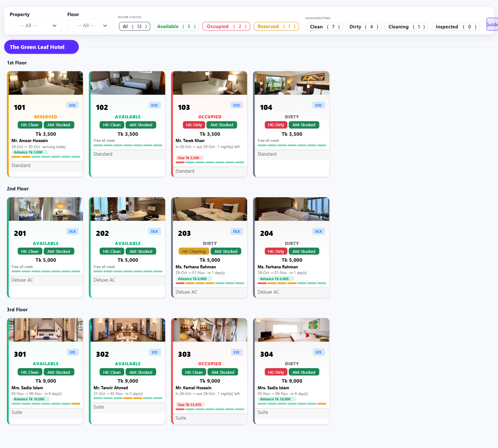This screenshot has width=498, height=448.
Task: Click the HK: Cleaning badge on room 203
Action: pos(194,252)
